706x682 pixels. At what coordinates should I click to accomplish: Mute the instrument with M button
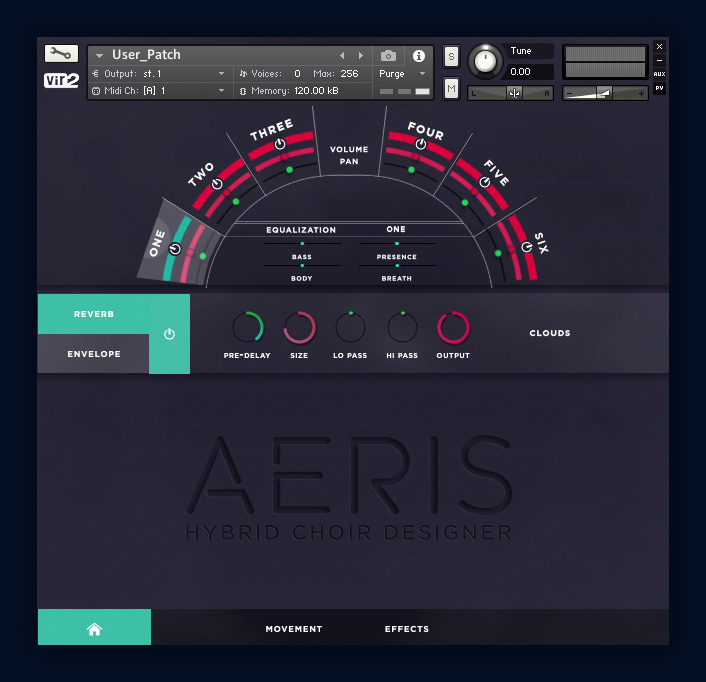click(451, 90)
